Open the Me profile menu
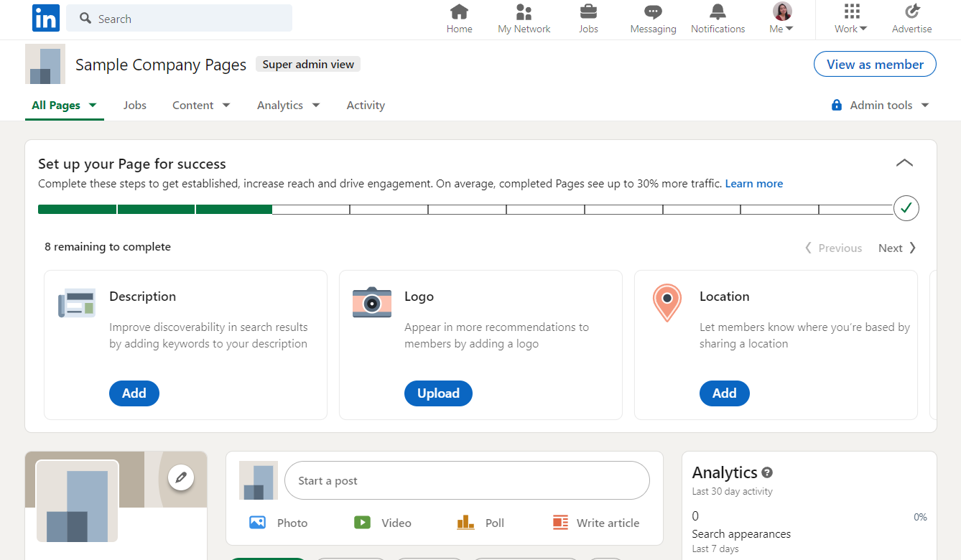 click(x=781, y=19)
